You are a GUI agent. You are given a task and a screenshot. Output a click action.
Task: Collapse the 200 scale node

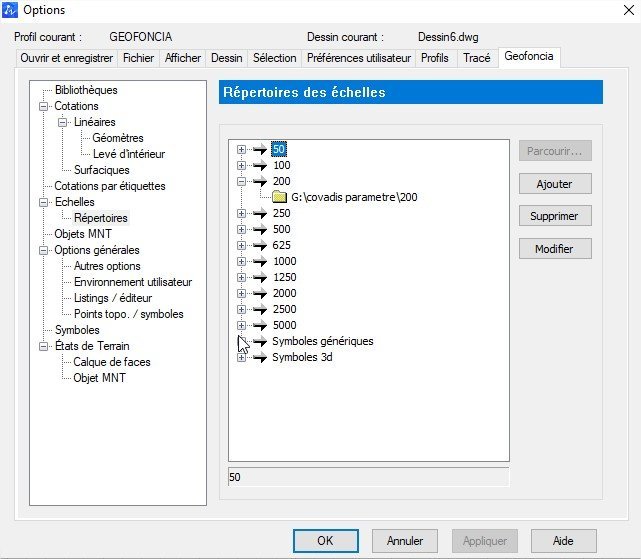(x=241, y=181)
